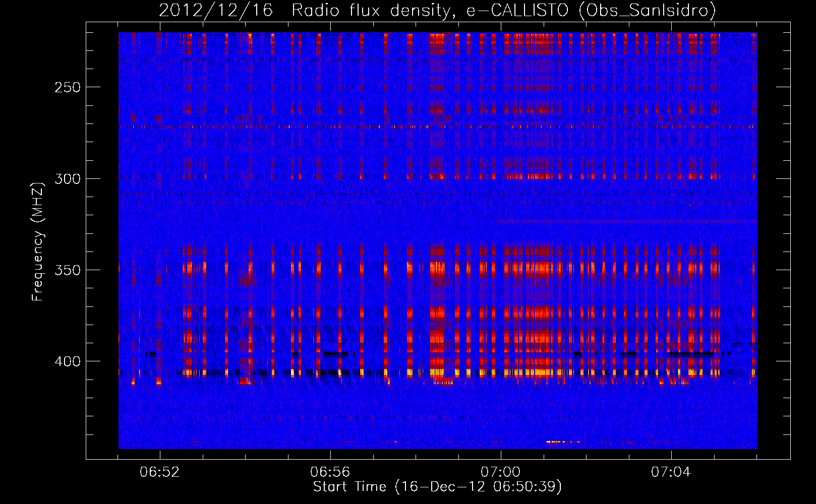Click the 07:00 time tick label

[501, 472]
